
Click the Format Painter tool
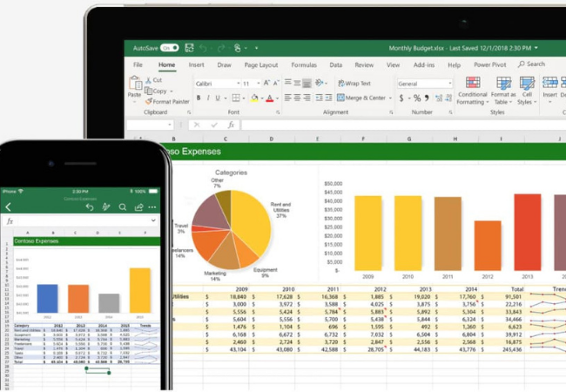[169, 102]
